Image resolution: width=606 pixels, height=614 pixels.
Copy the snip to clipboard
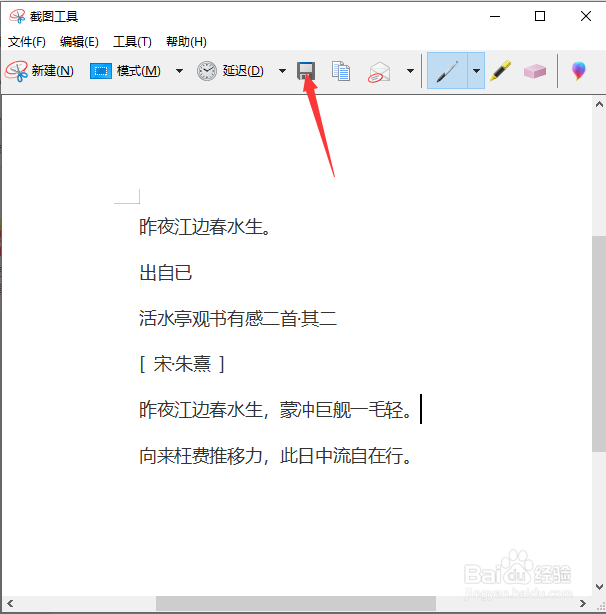(341, 71)
